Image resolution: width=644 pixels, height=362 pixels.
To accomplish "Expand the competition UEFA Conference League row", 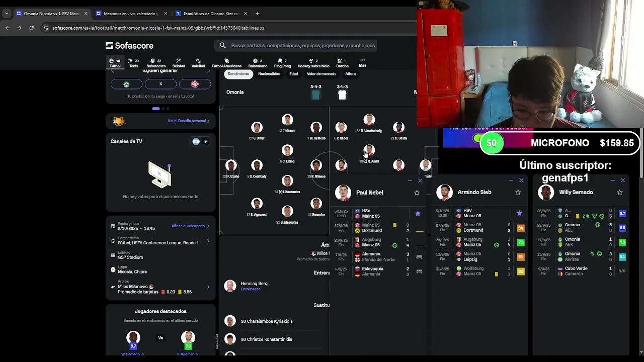I will point(208,240).
